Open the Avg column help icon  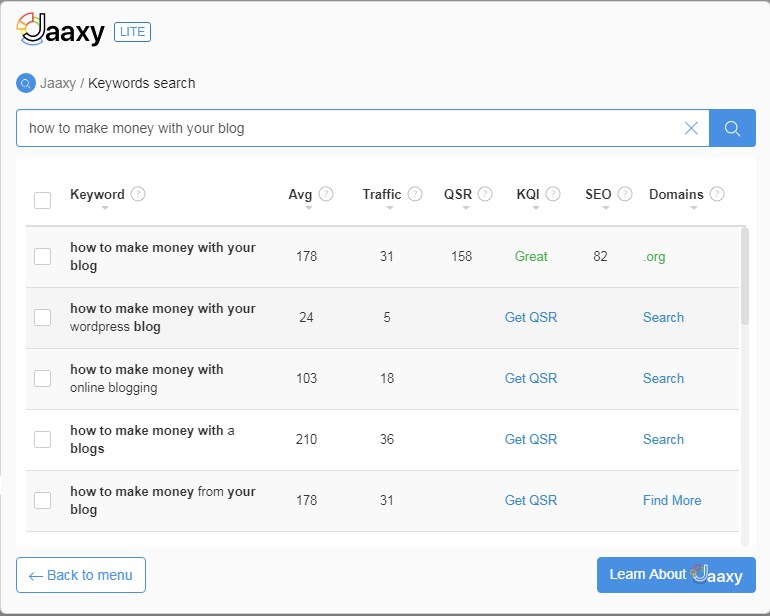pyautogui.click(x=326, y=194)
